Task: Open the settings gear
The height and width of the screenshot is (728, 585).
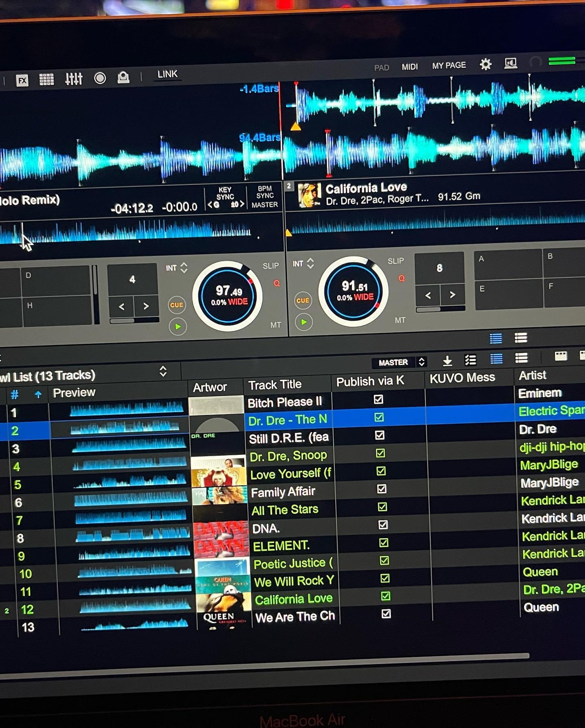Action: click(x=485, y=64)
